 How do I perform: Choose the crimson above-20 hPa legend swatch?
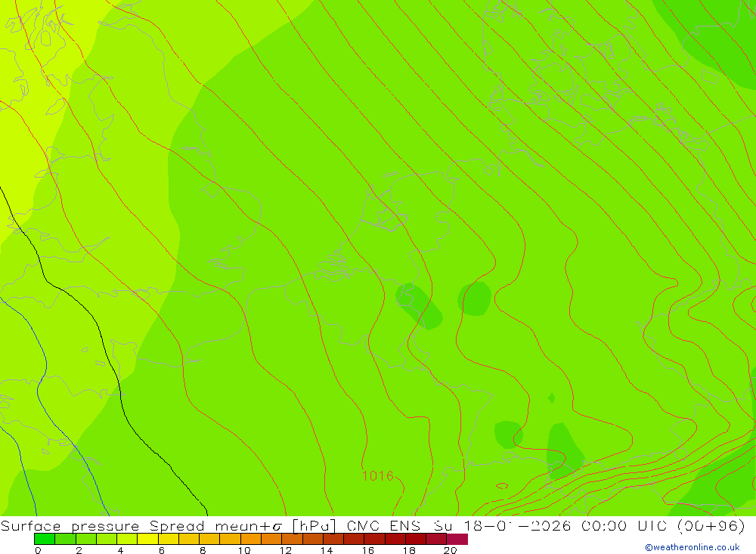457,539
